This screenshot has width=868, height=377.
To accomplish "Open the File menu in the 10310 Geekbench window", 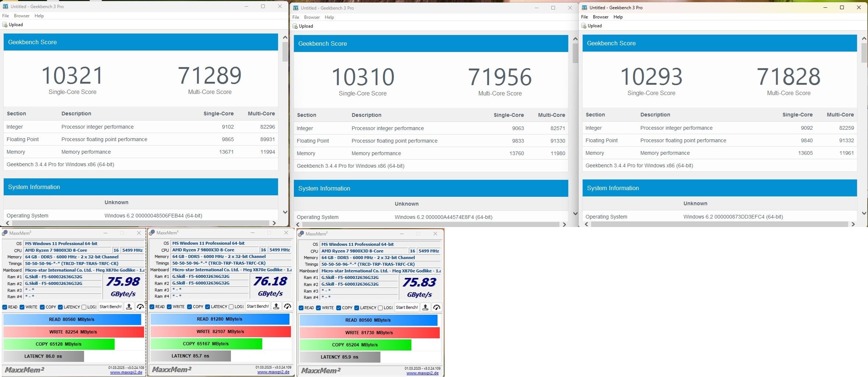I will (x=296, y=17).
